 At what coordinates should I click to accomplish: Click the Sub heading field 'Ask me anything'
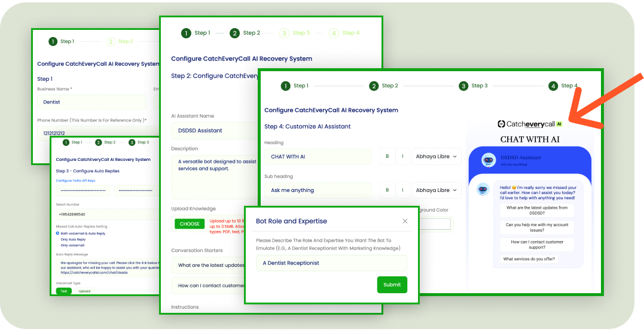click(x=318, y=190)
